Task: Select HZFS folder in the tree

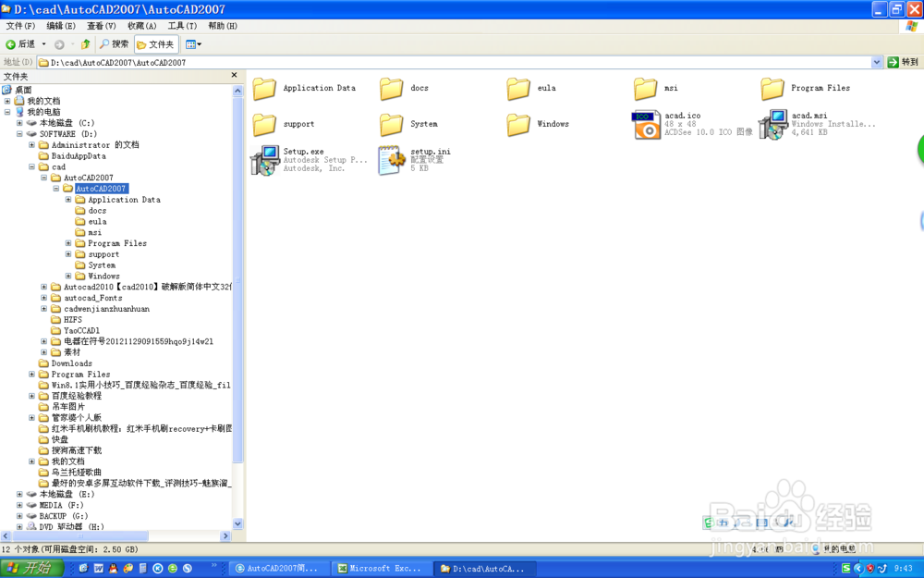Action: [72, 320]
